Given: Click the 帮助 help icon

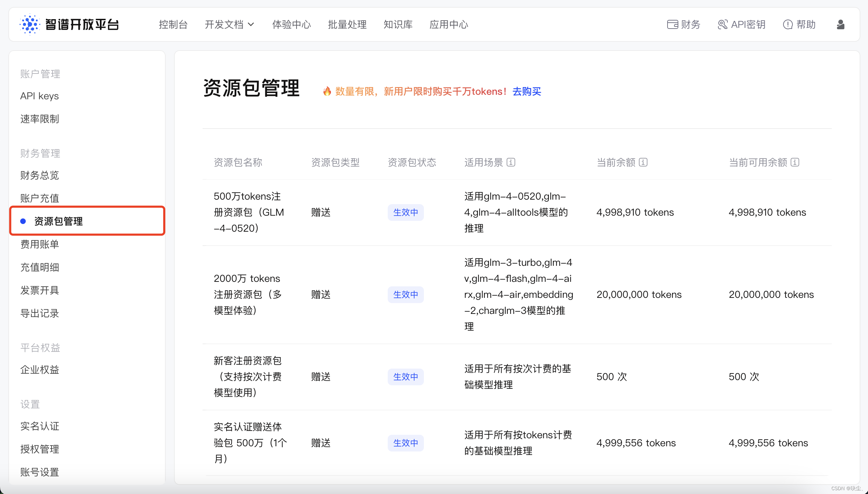Looking at the screenshot, I should coord(788,24).
